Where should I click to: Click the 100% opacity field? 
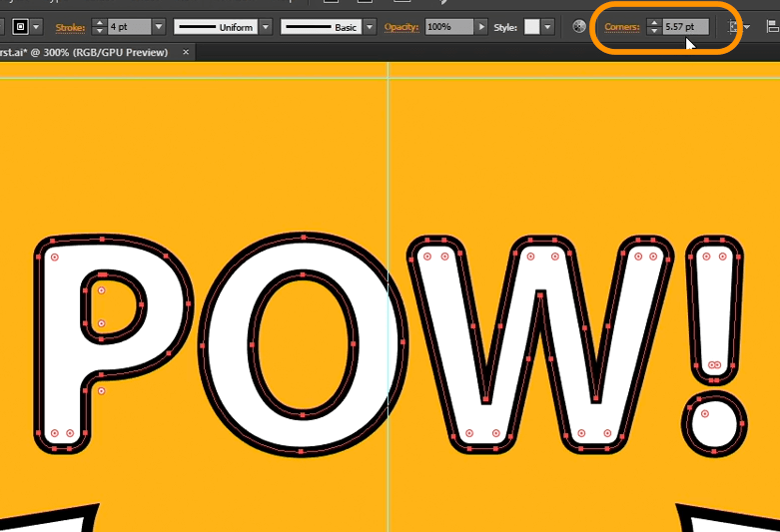click(x=448, y=27)
